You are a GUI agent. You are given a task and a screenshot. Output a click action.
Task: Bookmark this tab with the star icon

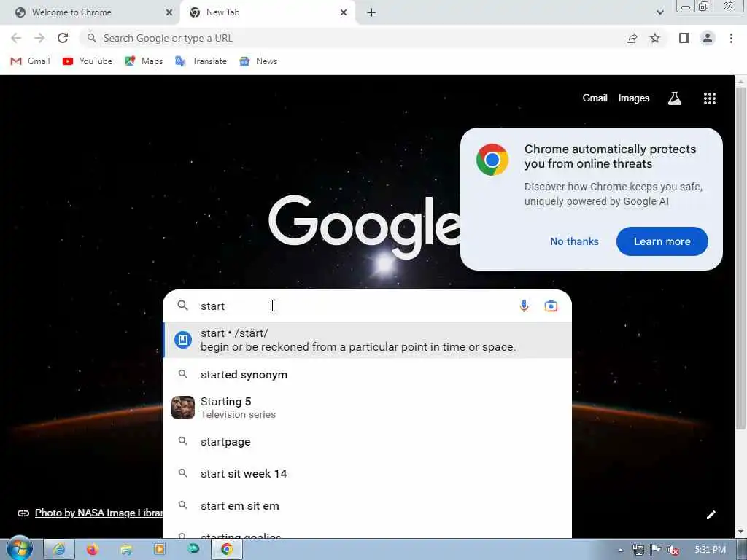pos(655,38)
